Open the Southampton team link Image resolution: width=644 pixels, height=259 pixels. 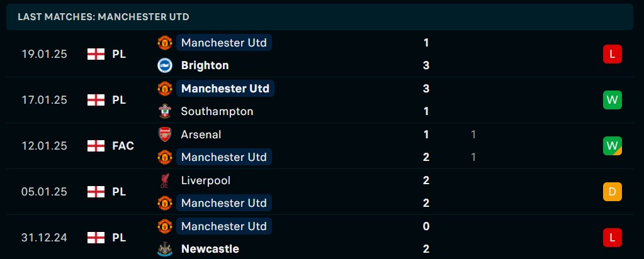click(x=217, y=112)
